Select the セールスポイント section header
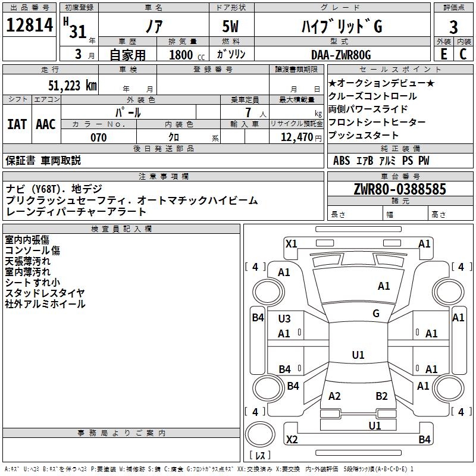476x476 pixels. (x=400, y=69)
